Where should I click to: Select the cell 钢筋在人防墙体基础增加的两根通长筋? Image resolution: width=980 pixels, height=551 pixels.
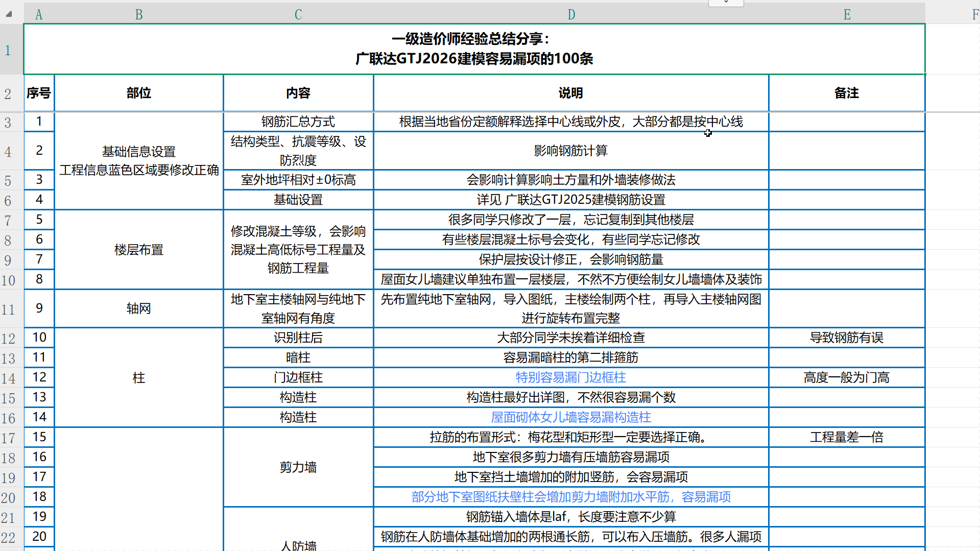coord(571,537)
